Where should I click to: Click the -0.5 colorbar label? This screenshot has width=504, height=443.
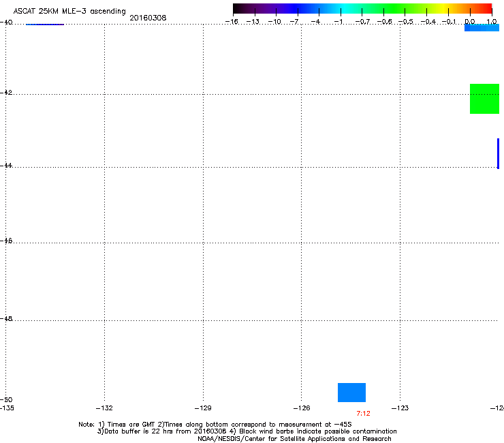[x=406, y=22]
